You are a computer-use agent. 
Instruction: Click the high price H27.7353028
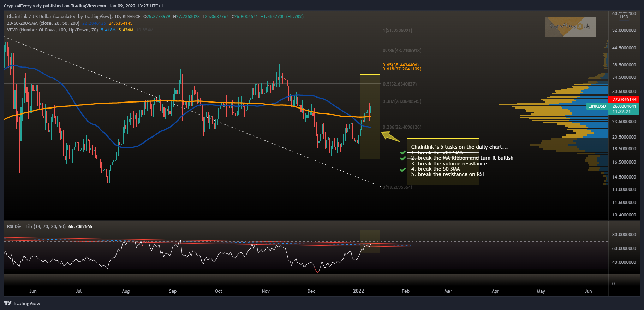coord(186,17)
